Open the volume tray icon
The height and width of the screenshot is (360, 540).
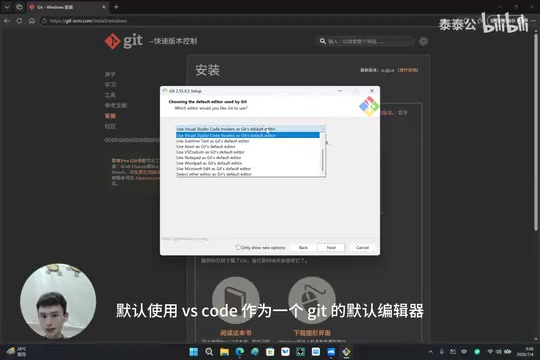pyautogui.click(x=498, y=352)
